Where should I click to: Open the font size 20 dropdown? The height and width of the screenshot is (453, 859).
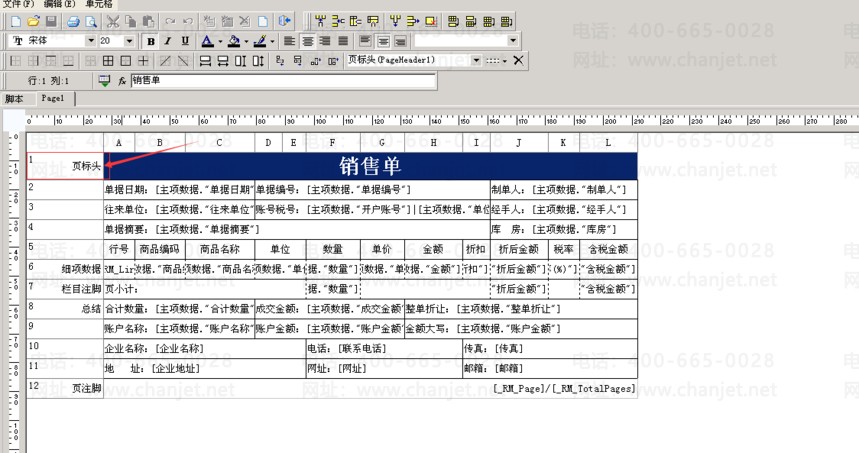tap(129, 41)
